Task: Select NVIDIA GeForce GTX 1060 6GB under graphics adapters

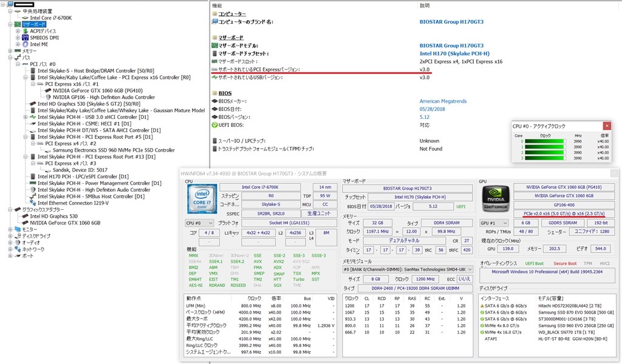Action: point(65,223)
